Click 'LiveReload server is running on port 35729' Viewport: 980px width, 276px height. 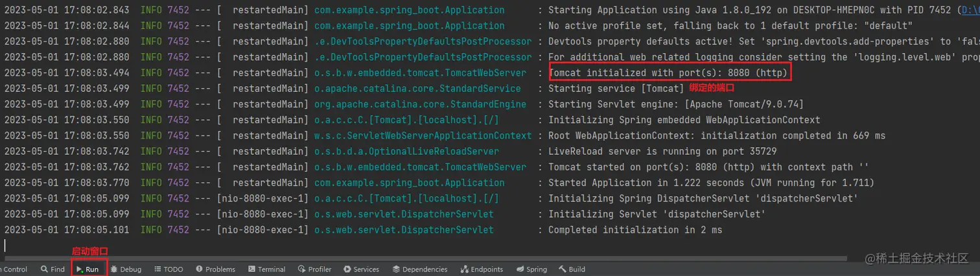[x=662, y=152]
